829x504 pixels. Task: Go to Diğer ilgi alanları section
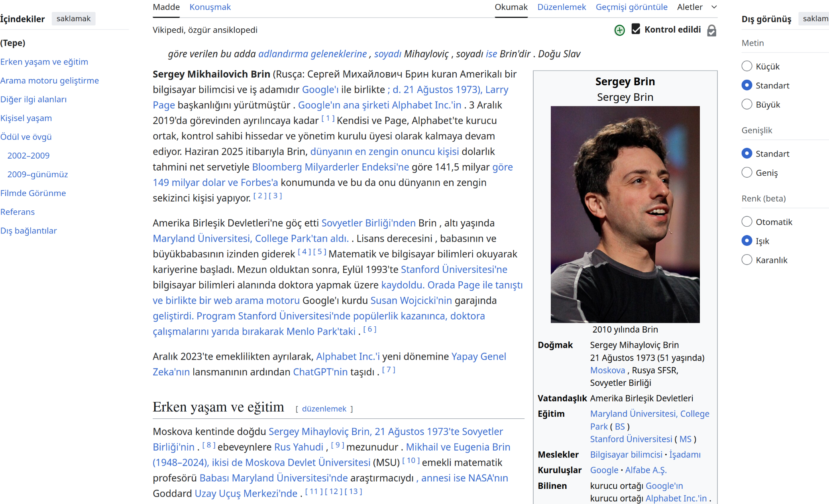(33, 99)
